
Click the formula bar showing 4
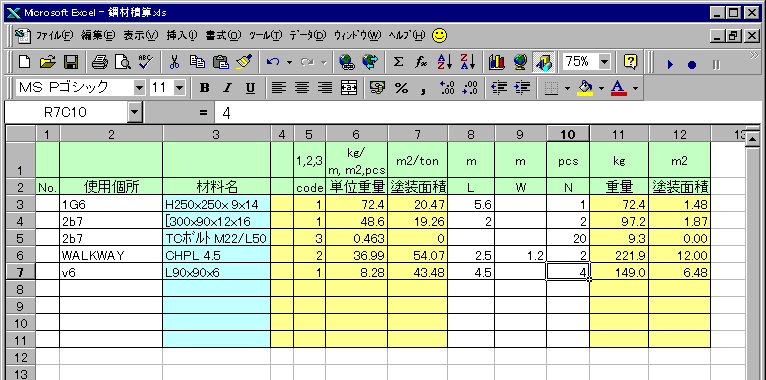point(489,113)
